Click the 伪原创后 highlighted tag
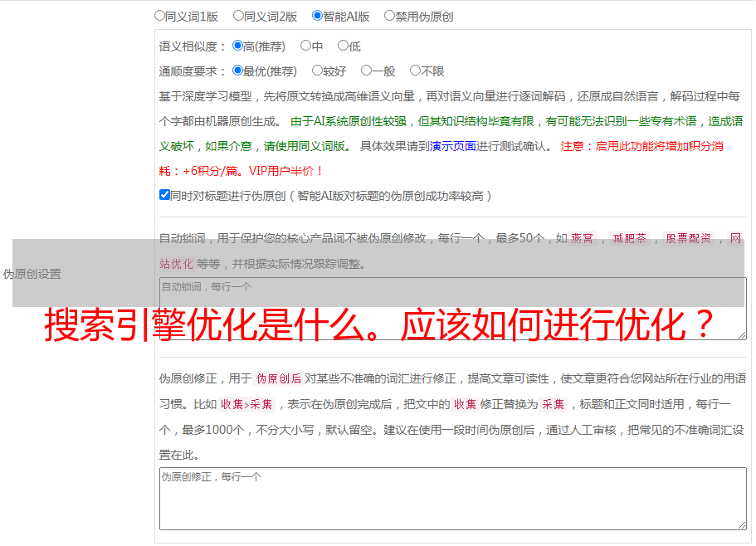The image size is (756, 546). point(279,378)
